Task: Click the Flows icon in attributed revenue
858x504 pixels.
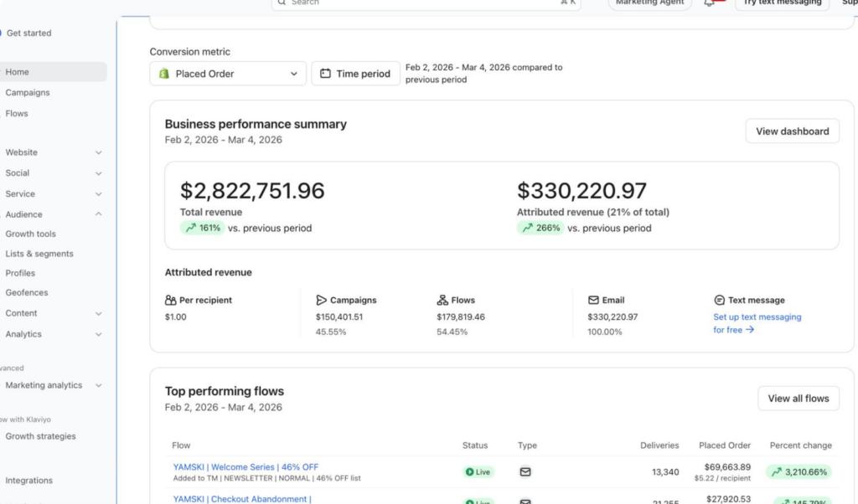Action: tap(442, 300)
